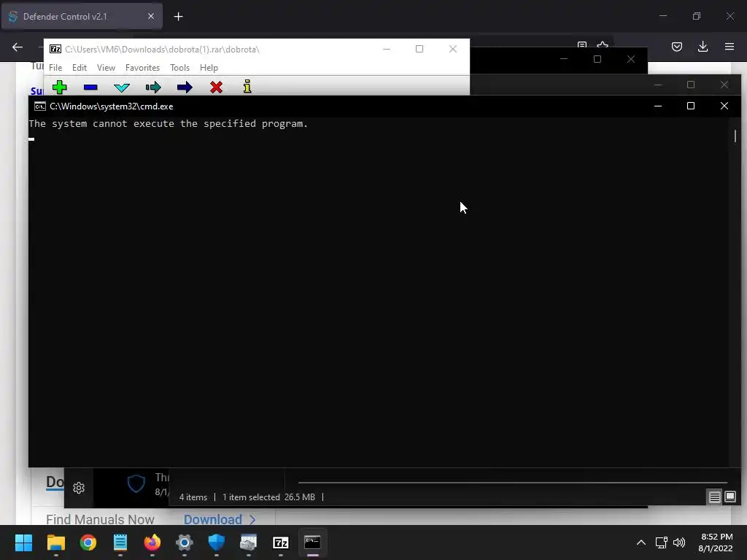Open the Windows Start menu
Viewport: 747px width, 560px height.
24,542
